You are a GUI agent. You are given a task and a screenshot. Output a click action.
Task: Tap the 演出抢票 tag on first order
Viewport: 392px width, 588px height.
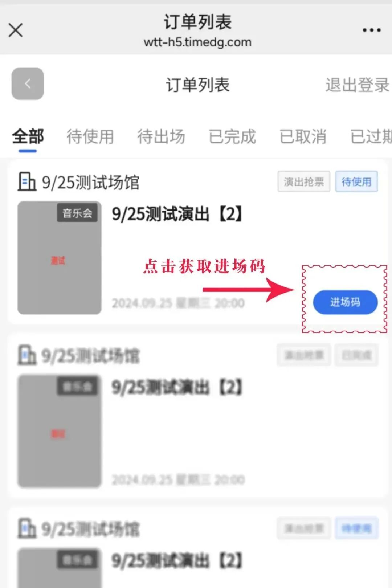[304, 181]
